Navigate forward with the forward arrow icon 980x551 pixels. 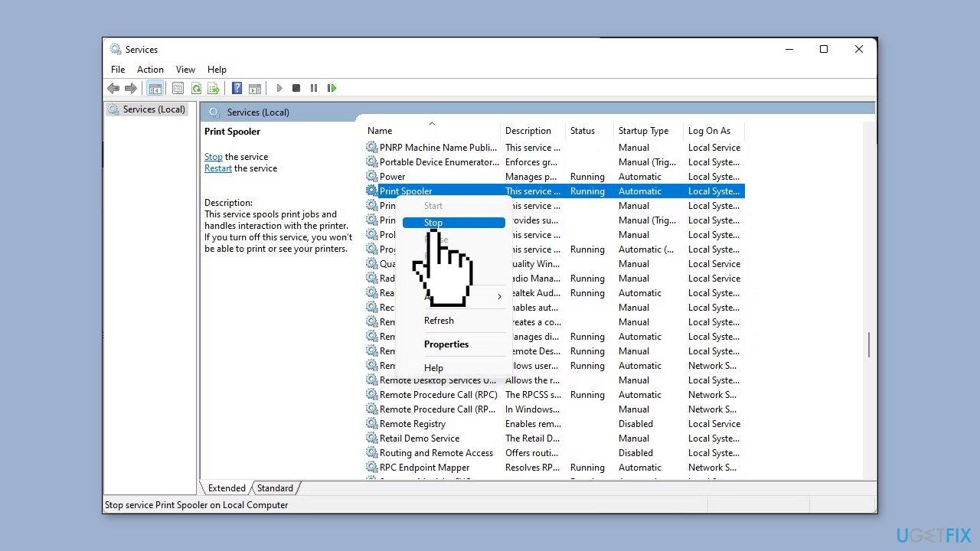point(131,88)
